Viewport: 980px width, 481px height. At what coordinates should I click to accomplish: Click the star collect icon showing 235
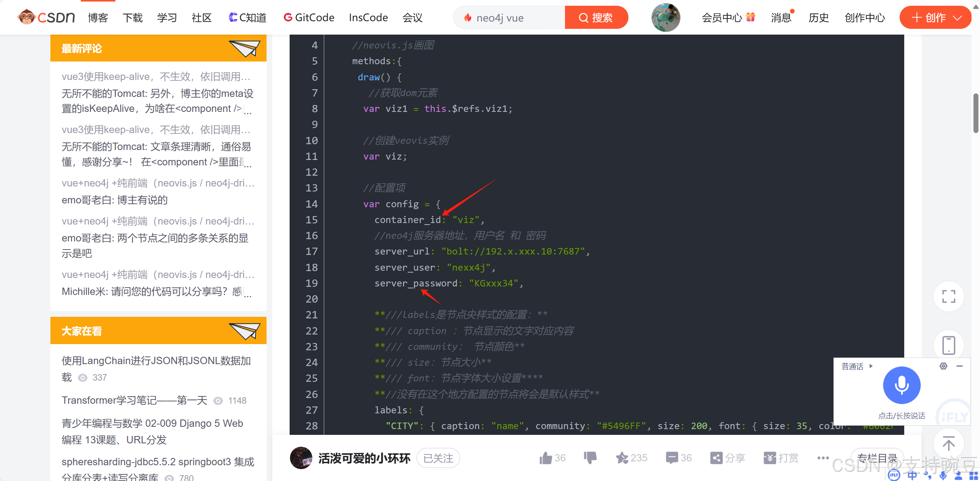[622, 458]
